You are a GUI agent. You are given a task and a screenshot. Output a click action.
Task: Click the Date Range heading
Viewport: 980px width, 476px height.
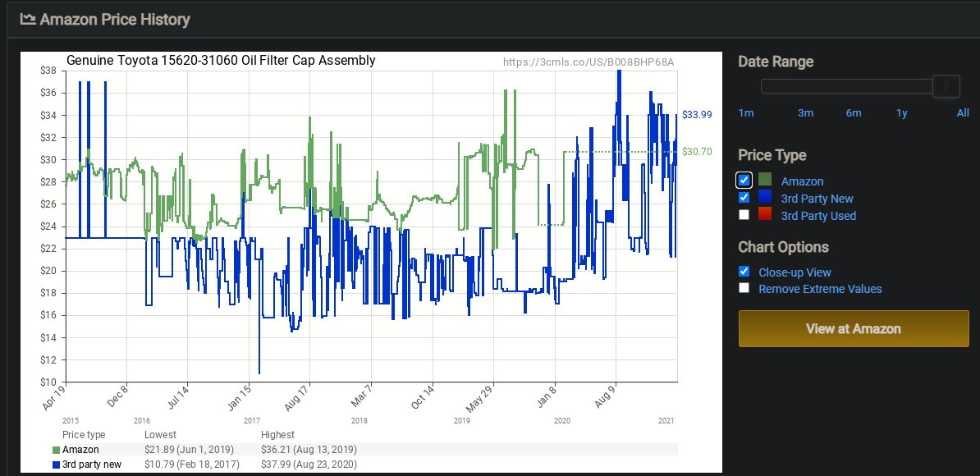[x=776, y=62]
